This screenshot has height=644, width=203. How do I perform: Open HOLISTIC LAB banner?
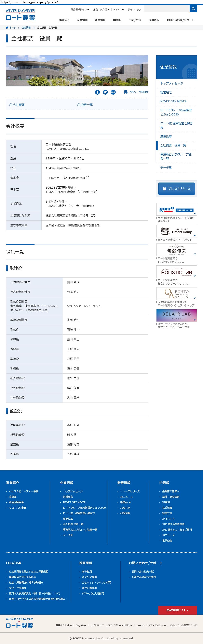point(176,271)
